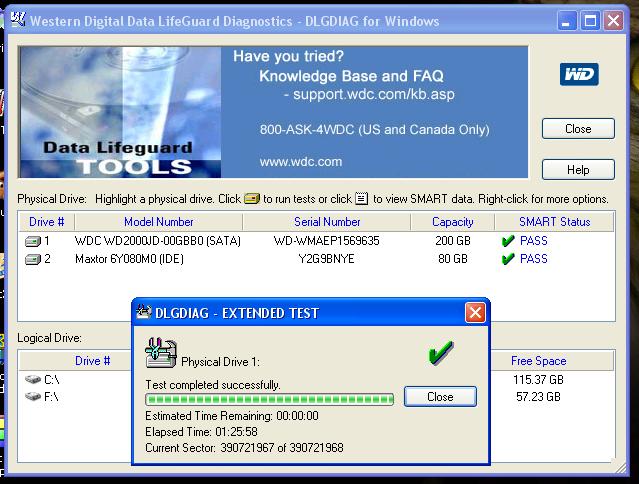Click the 80 GB capacity cell
639x484 pixels.
(x=453, y=259)
